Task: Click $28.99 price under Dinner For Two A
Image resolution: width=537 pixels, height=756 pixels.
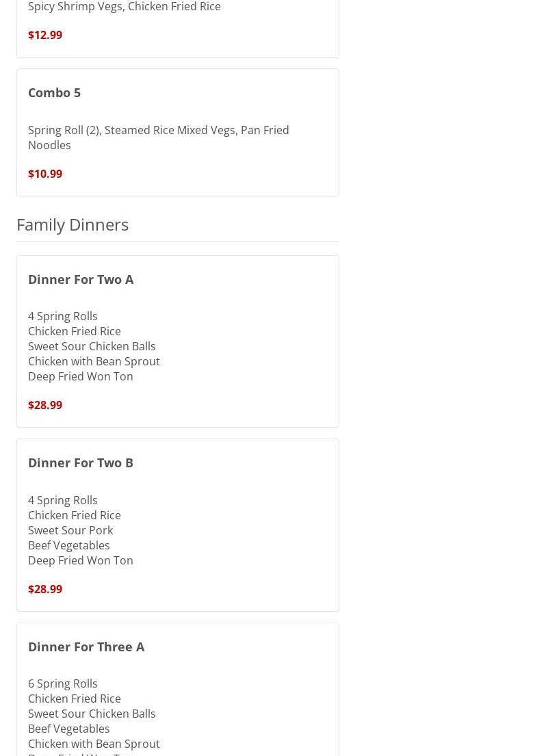Action: click(x=45, y=405)
